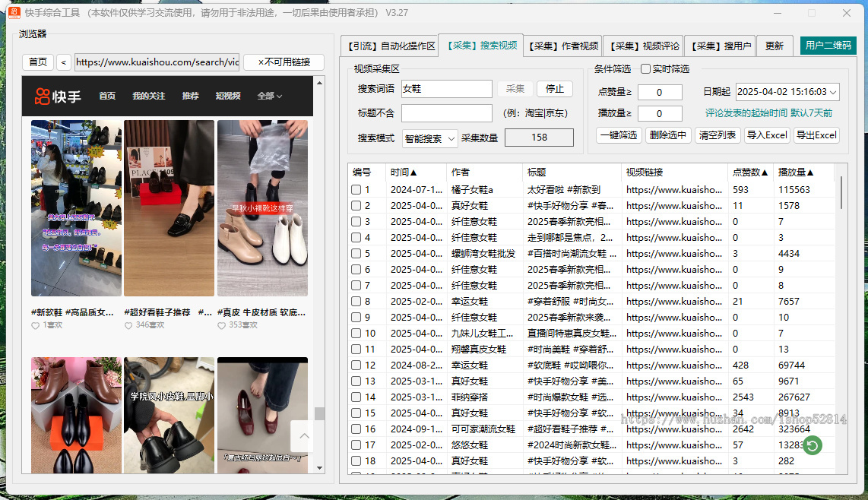
Task: Click the 停止 button
Action: coord(555,89)
